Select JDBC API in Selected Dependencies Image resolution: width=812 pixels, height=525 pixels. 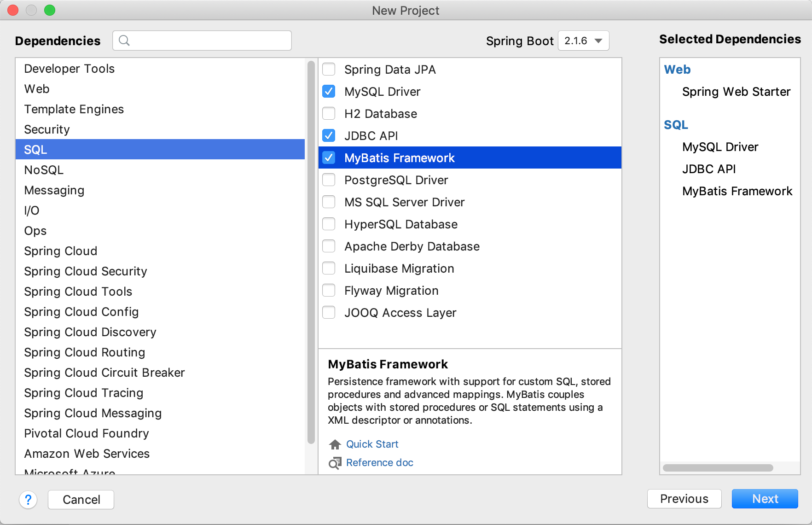point(709,169)
